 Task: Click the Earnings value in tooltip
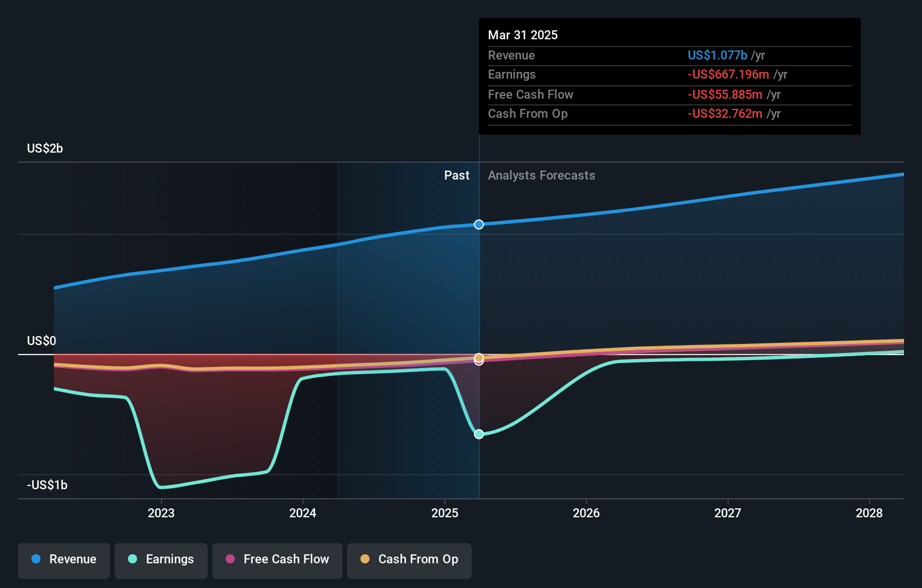728,74
